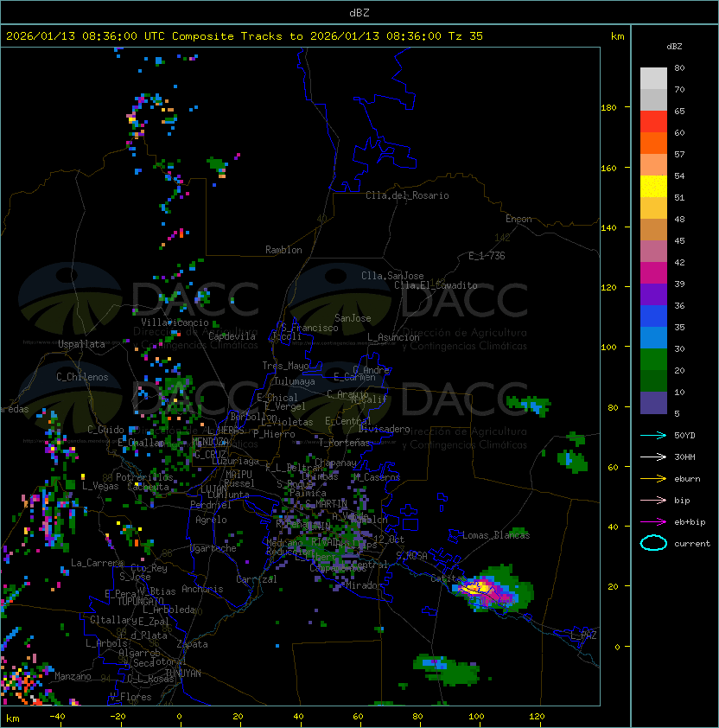Click the 'Clla.SanJose' map label
The width and height of the screenshot is (719, 728).
(x=392, y=276)
